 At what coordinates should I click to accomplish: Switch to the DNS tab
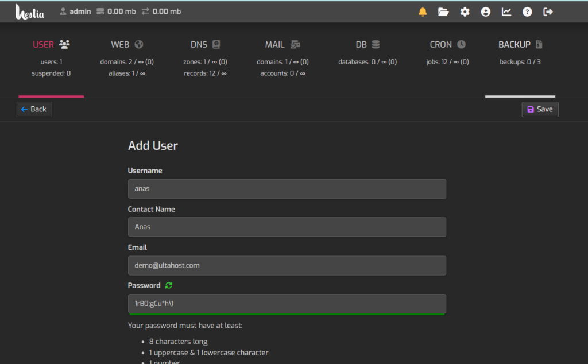click(x=205, y=58)
